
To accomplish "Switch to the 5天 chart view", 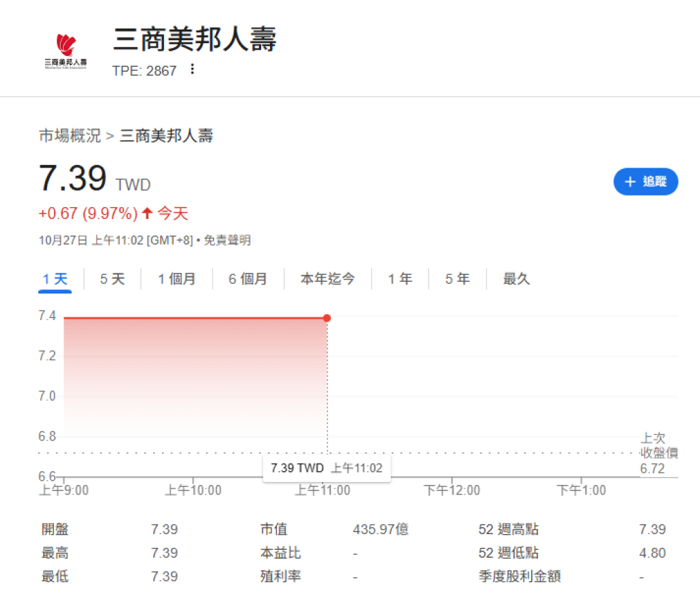I will click(x=111, y=278).
